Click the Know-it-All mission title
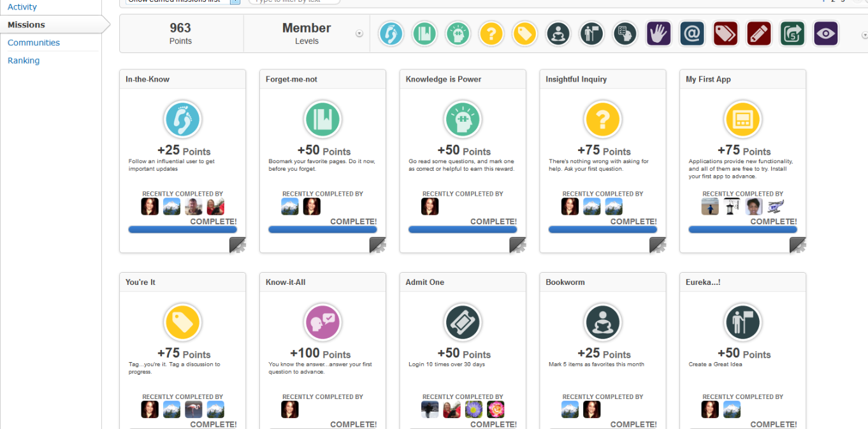The width and height of the screenshot is (868, 429). click(286, 282)
